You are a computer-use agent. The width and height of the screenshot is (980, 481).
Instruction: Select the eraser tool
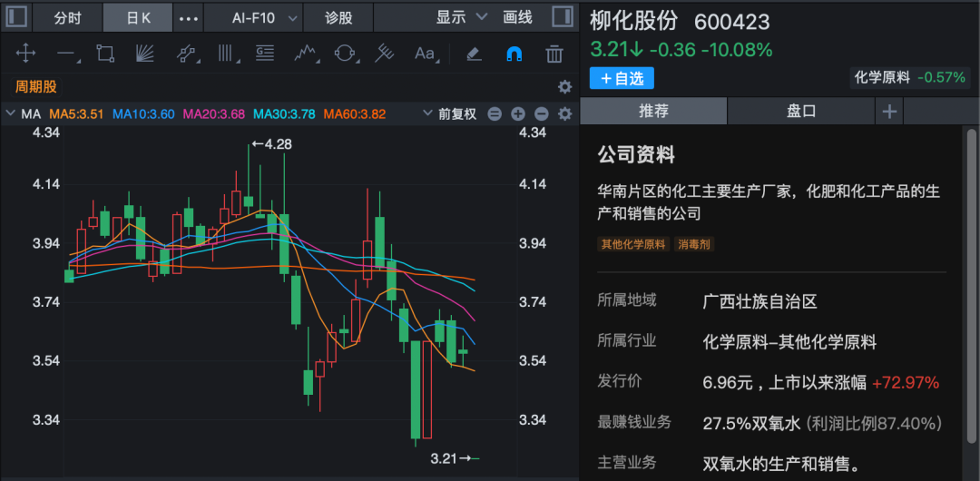[473, 54]
